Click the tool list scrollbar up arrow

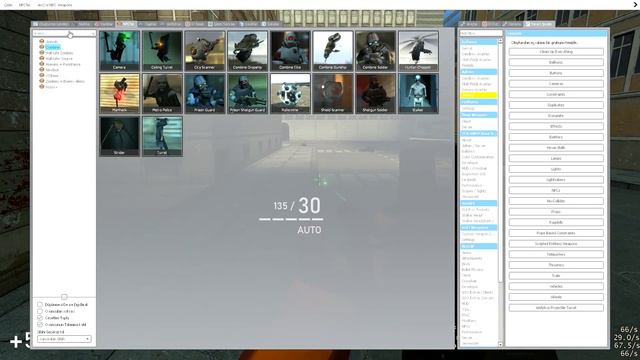coord(500,41)
